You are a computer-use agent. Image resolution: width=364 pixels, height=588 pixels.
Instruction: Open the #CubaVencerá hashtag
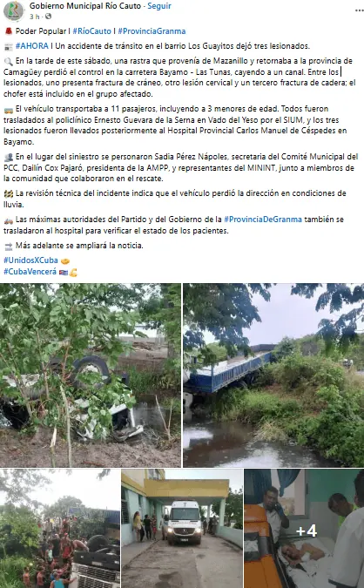click(x=30, y=272)
